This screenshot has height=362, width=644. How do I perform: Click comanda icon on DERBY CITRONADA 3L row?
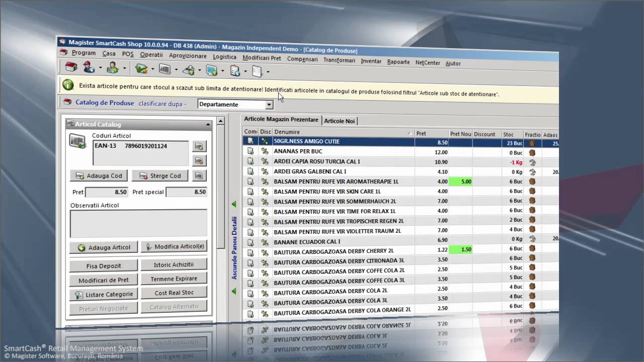pos(250,261)
